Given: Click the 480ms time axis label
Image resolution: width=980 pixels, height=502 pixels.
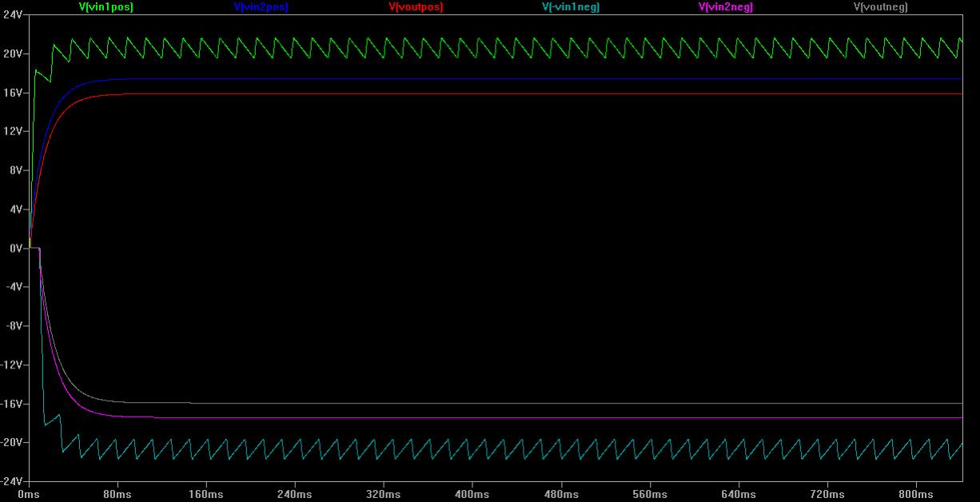Looking at the screenshot, I should click(x=561, y=496).
